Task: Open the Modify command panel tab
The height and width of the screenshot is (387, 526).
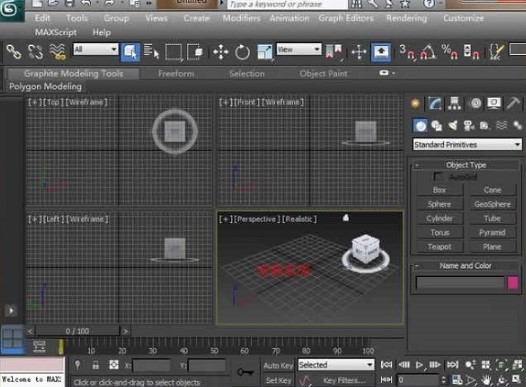Action: tap(435, 104)
